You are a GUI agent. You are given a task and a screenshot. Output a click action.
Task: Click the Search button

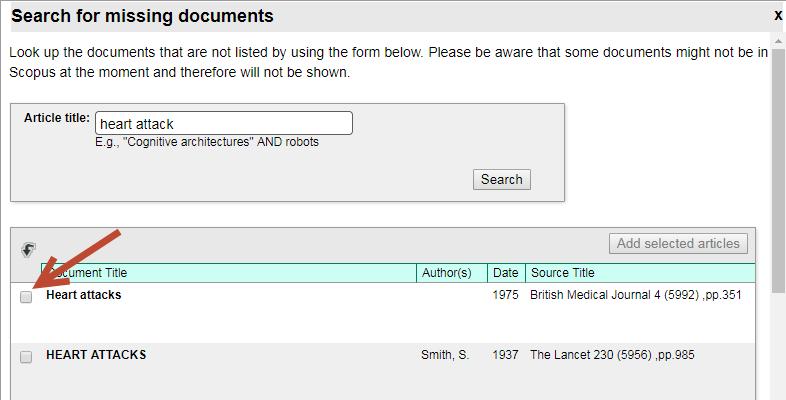pyautogui.click(x=501, y=179)
